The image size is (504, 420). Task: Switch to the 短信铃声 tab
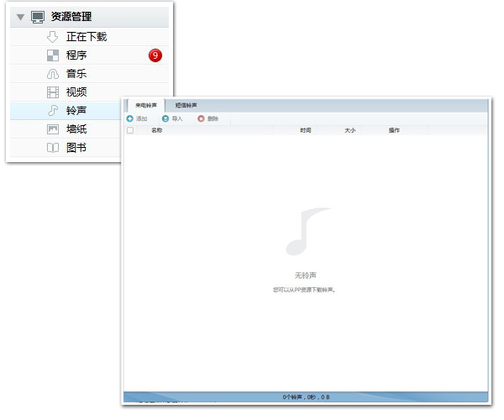(x=186, y=105)
